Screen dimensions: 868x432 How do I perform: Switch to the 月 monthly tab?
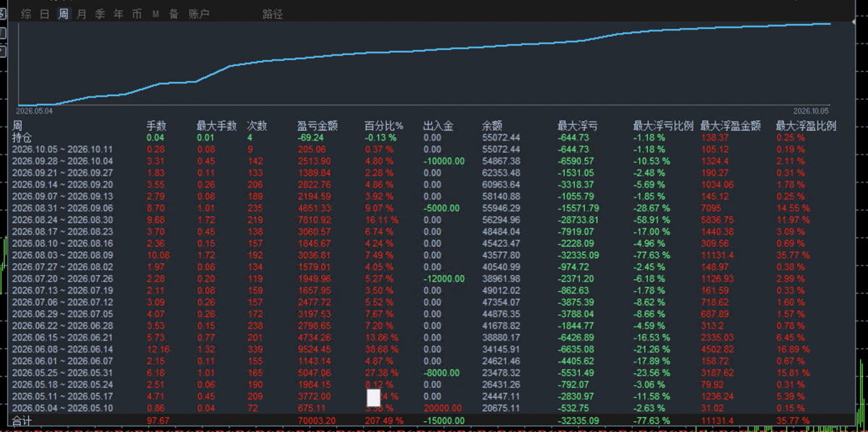click(81, 14)
